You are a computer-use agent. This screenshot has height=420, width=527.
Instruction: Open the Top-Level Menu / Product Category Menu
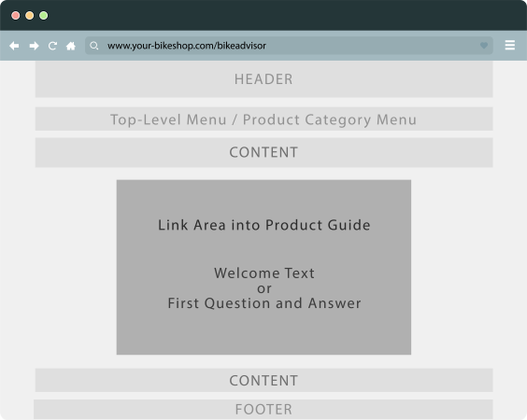(x=263, y=119)
